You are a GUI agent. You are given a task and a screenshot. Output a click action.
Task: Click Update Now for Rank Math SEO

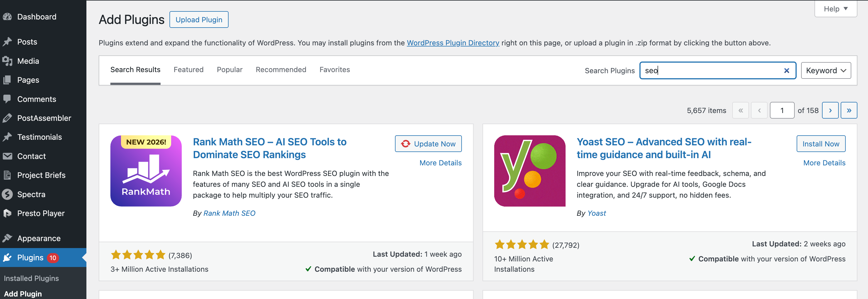428,144
